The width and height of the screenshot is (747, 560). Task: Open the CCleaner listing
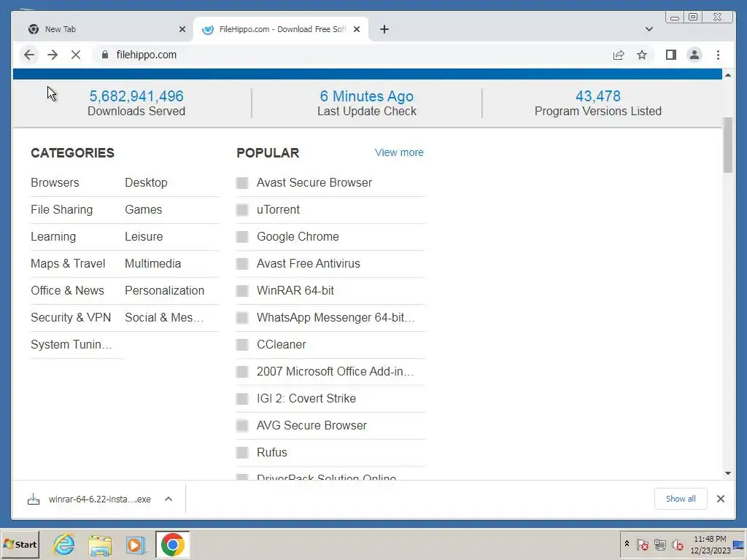281,344
